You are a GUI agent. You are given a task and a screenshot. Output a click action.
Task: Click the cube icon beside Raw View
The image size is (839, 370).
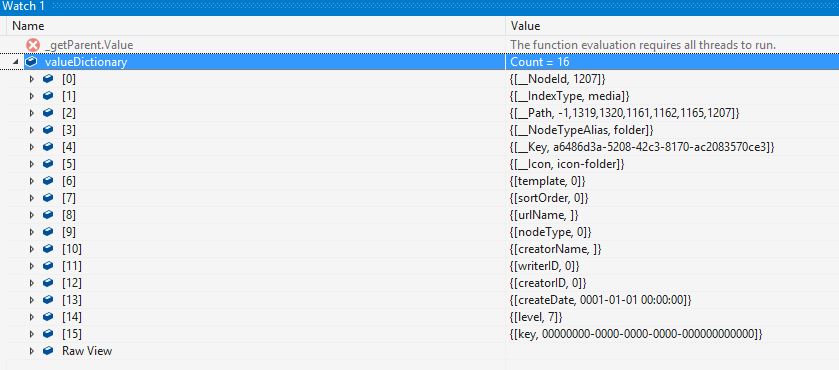[x=48, y=351]
